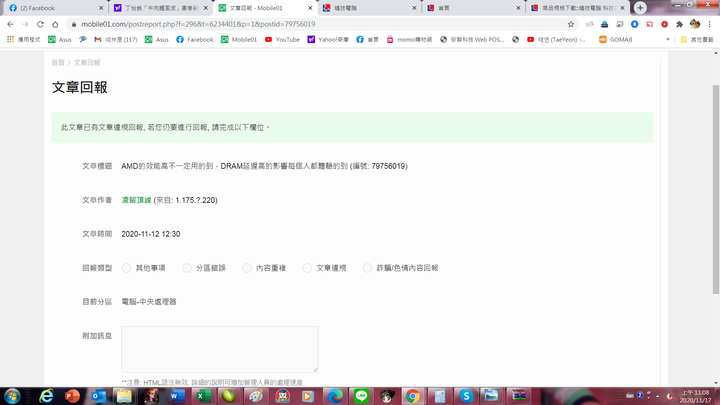Open Excel from the taskbar
The width and height of the screenshot is (720, 405).
click(202, 396)
